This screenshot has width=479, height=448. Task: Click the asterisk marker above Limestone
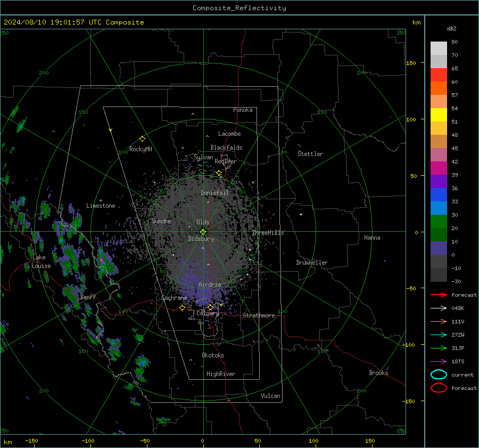(x=101, y=201)
